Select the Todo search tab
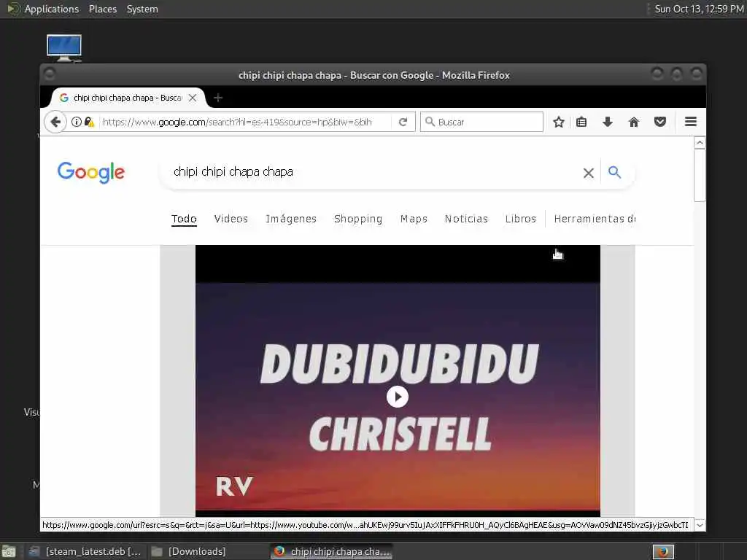 [x=184, y=219]
